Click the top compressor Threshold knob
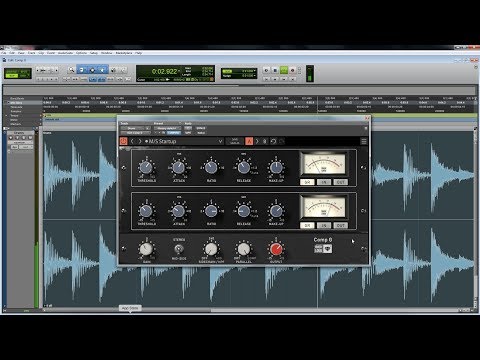 (146, 167)
